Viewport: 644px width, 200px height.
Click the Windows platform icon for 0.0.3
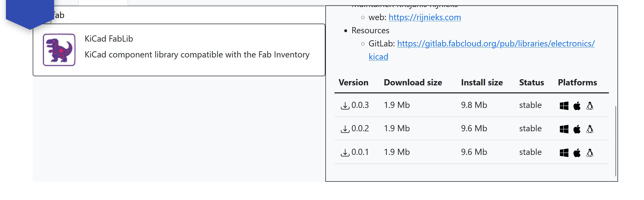(564, 106)
